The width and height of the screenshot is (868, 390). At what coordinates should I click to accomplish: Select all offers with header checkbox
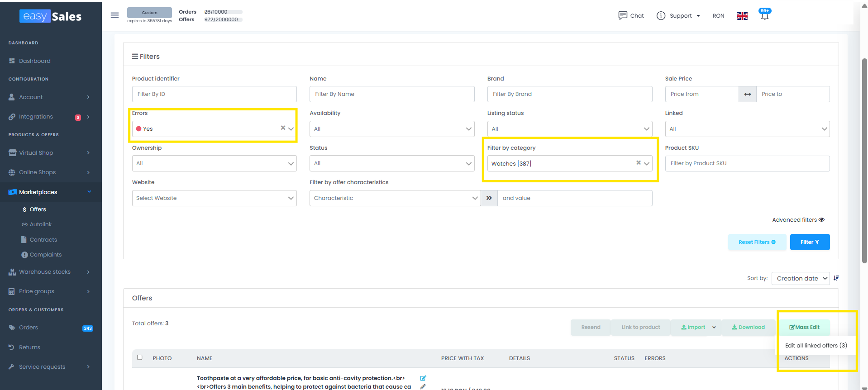[x=140, y=357]
